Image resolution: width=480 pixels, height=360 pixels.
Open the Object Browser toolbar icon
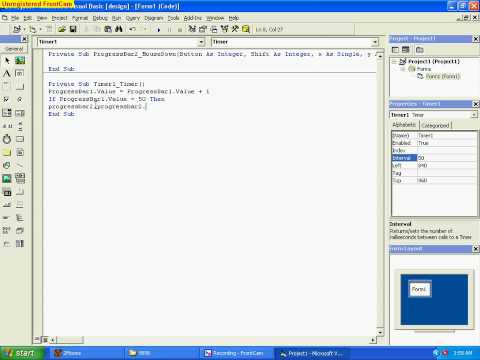[224, 29]
